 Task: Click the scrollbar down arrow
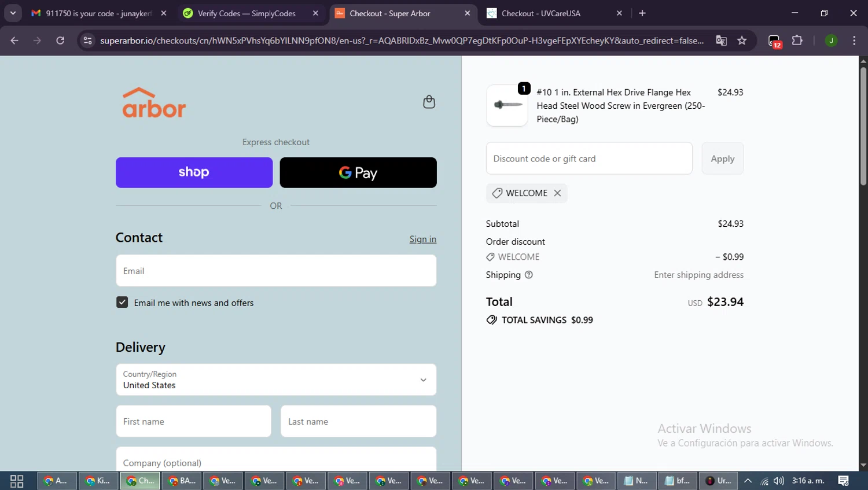coord(863,465)
